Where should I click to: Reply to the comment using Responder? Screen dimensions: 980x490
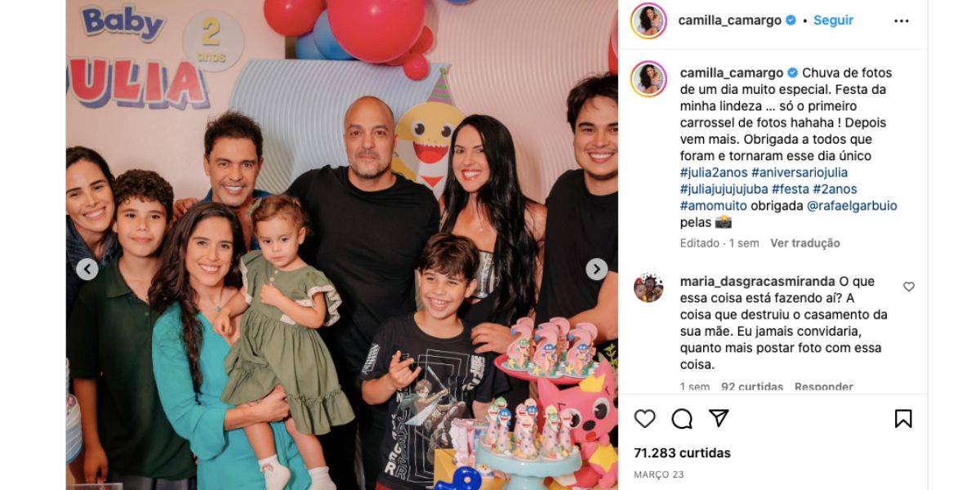823,387
